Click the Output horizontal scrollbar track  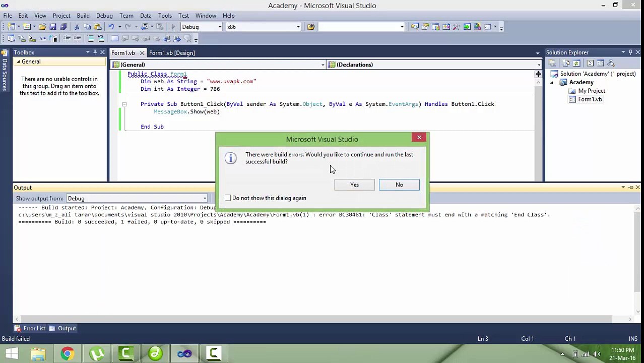323,319
